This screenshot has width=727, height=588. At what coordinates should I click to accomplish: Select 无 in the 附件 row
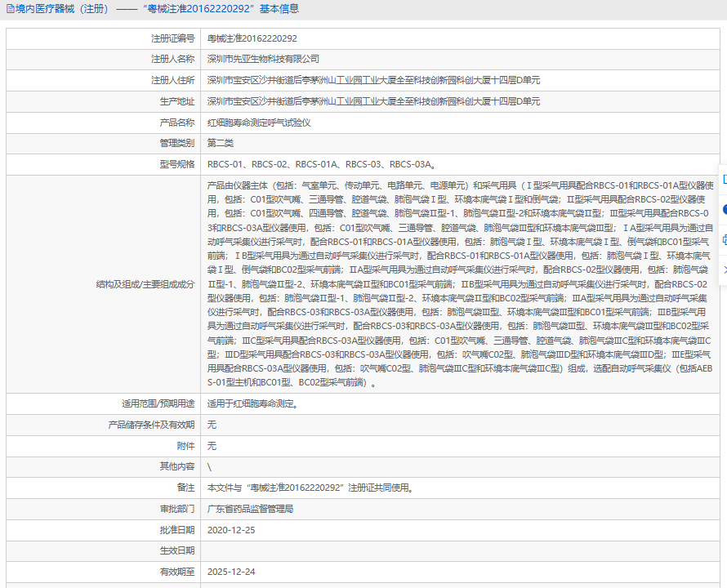click(212, 446)
